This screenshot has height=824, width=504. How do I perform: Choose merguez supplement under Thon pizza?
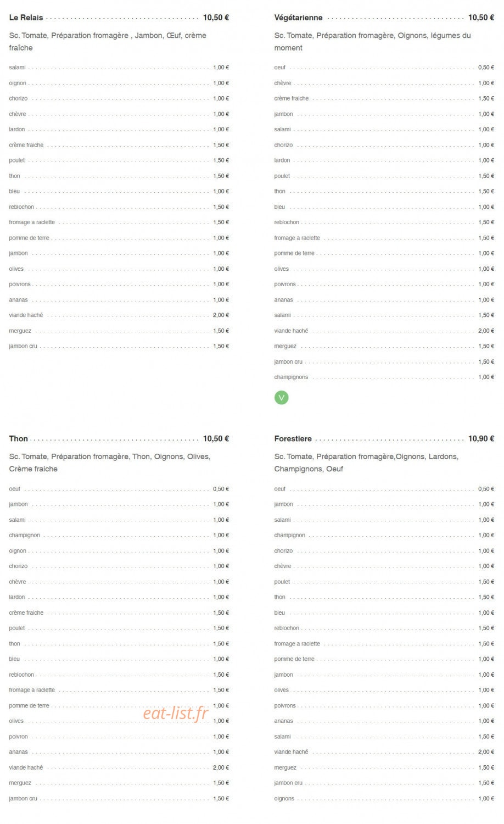click(119, 783)
